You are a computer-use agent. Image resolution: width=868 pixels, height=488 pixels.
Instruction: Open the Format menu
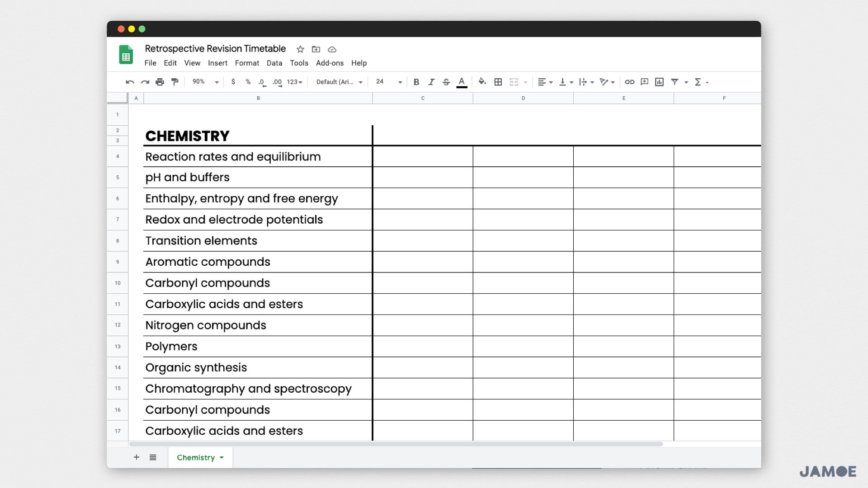click(245, 63)
